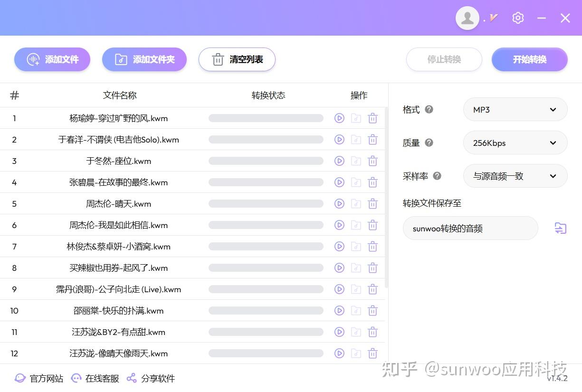Clear the list with 清空列表
Screen dimensions: 582x392
point(237,59)
